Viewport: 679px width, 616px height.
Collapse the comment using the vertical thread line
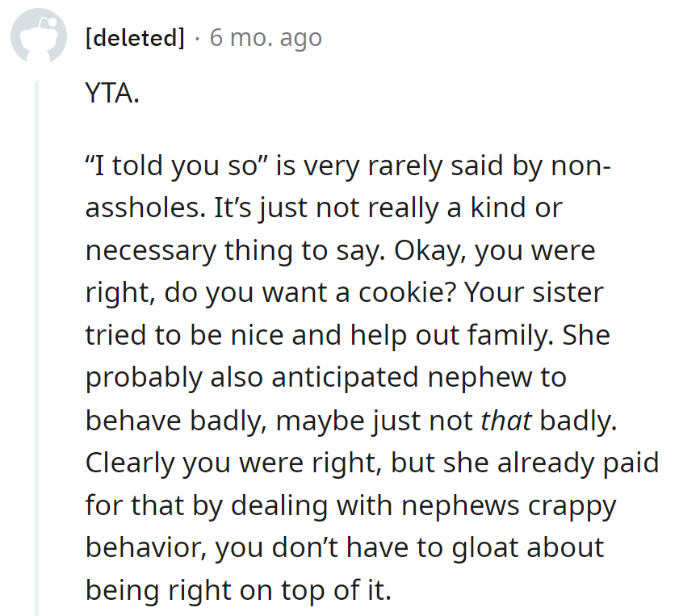36,347
